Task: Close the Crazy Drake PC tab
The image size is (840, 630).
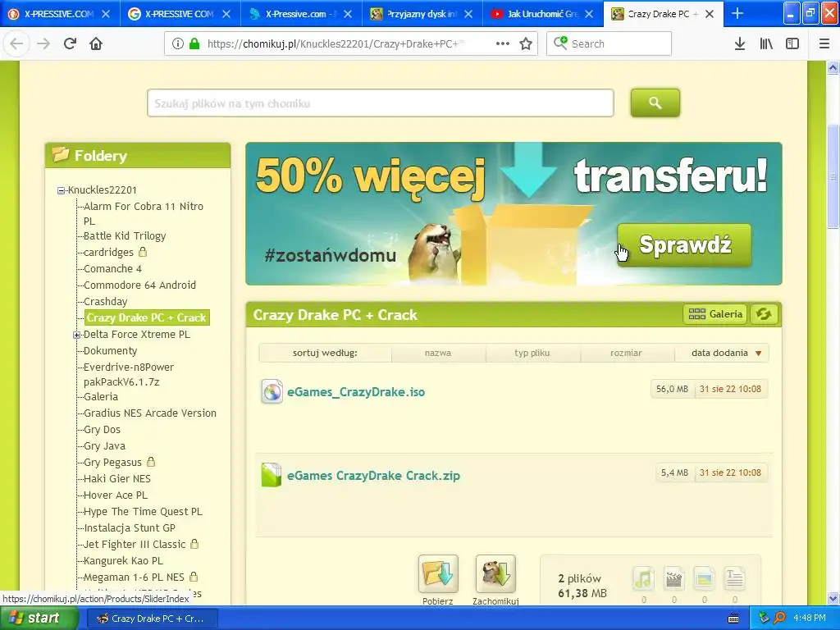Action: pos(710,14)
